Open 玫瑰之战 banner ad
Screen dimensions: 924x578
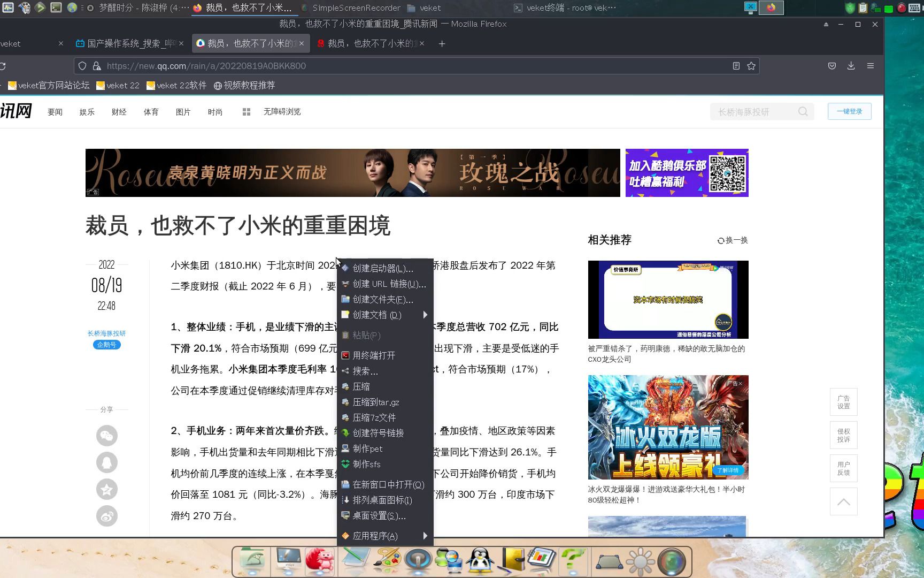(x=353, y=173)
